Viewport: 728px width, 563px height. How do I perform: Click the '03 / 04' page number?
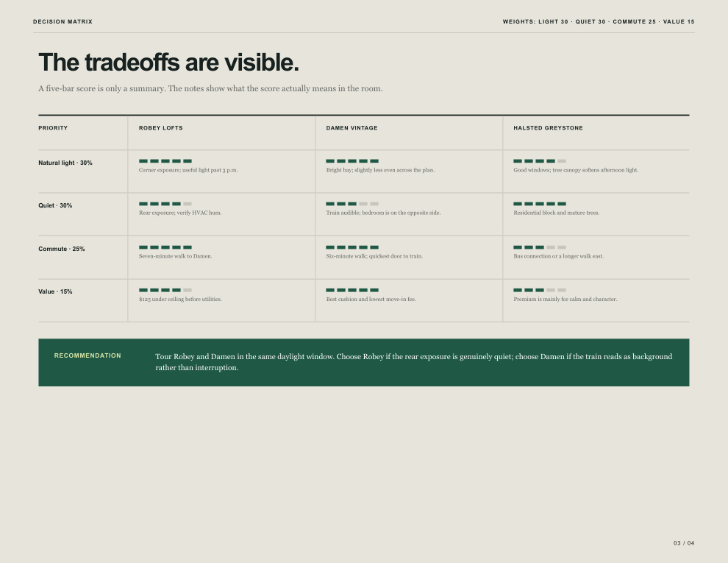684,543
